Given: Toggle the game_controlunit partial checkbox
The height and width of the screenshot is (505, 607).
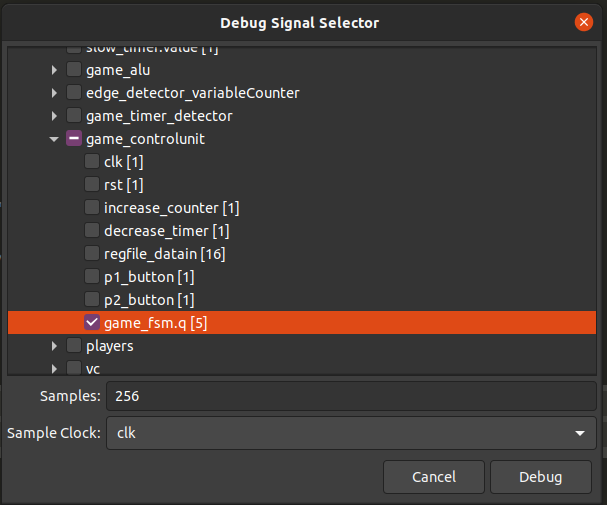Looking at the screenshot, I should (x=74, y=139).
